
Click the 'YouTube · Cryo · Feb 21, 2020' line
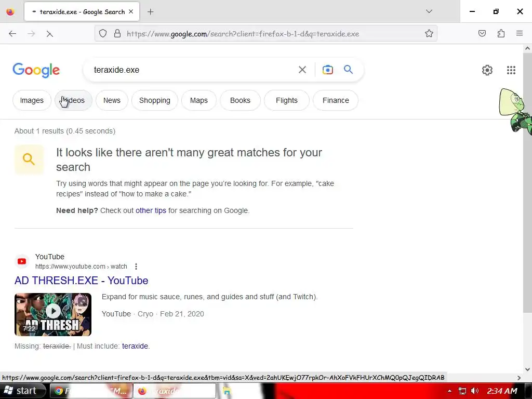click(153, 314)
